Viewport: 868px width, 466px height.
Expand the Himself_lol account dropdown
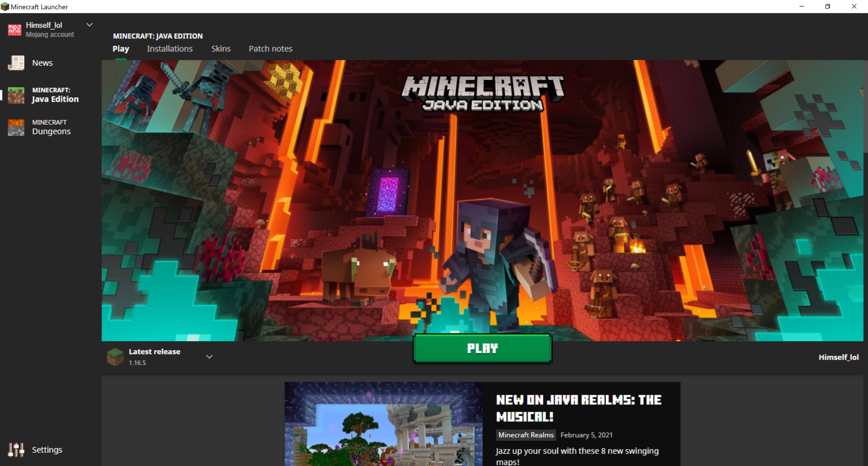coord(89,25)
